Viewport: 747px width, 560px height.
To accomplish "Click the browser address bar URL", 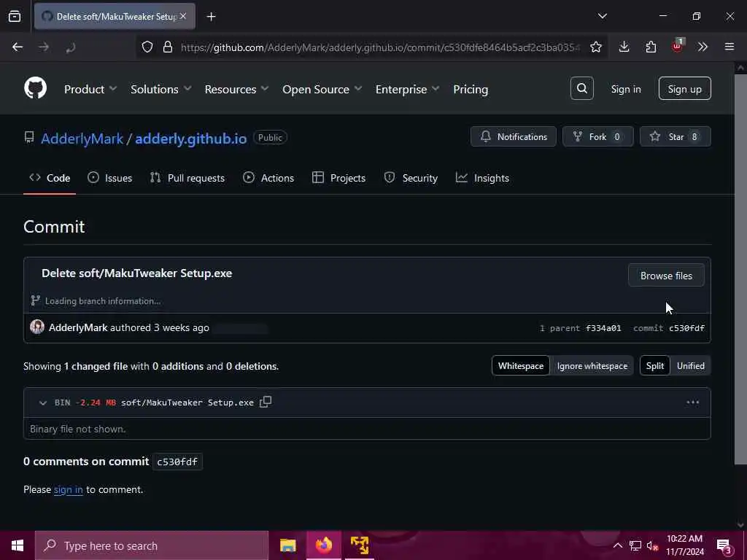I will click(380, 47).
